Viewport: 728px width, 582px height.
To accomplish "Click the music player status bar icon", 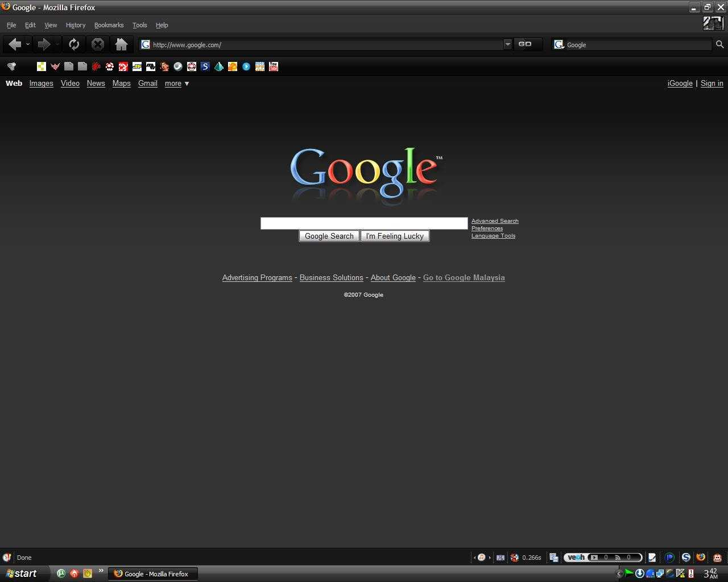I will [481, 558].
